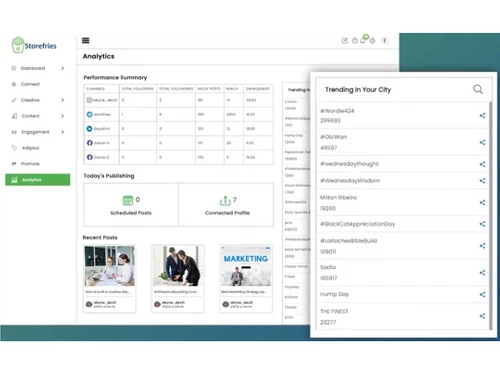Click the Adsplus sidebar icon
The image size is (500, 375).
(x=14, y=148)
